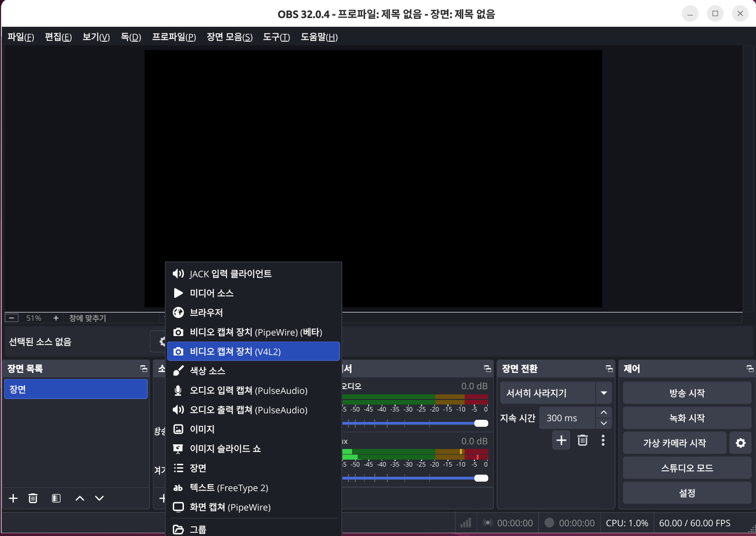
Task: Click 창에 맞추기 fit-to-window button
Action: point(88,318)
